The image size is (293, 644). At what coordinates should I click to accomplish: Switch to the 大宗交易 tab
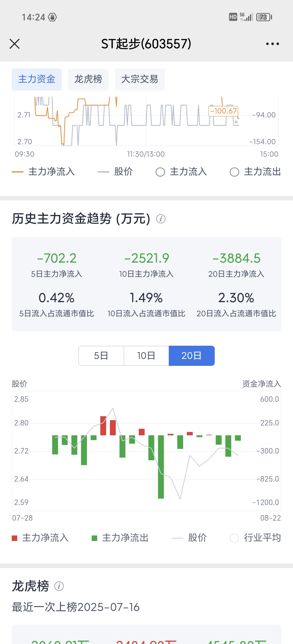coord(140,79)
